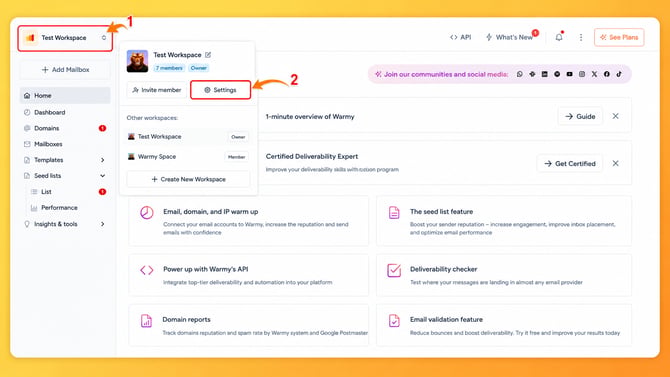This screenshot has width=670, height=377.
Task: Open the X (Twitter) social icon
Action: [x=594, y=74]
